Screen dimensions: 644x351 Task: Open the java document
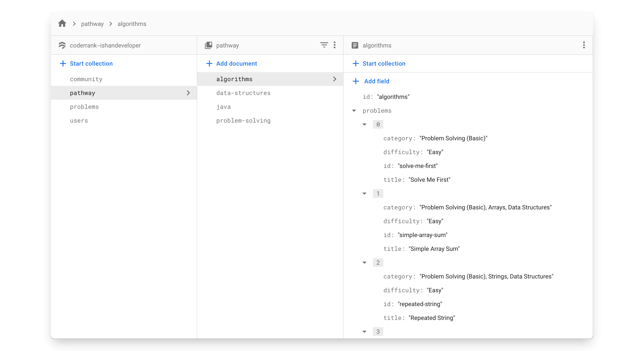[224, 107]
